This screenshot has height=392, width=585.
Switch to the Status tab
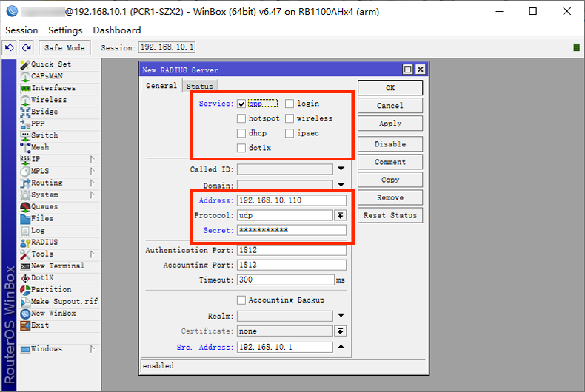[x=200, y=86]
